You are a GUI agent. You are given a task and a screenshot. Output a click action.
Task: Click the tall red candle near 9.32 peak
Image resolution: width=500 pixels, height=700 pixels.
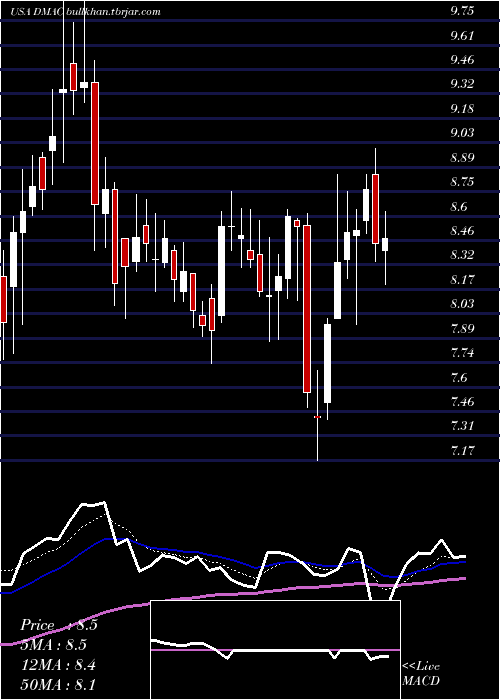(x=95, y=143)
